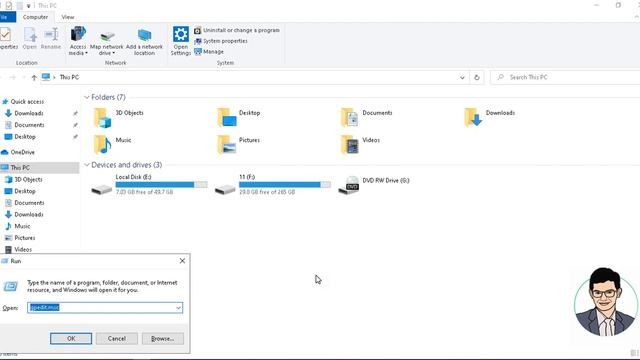The width and height of the screenshot is (640, 360).
Task: Click Uninstall or change a program
Action: [237, 30]
